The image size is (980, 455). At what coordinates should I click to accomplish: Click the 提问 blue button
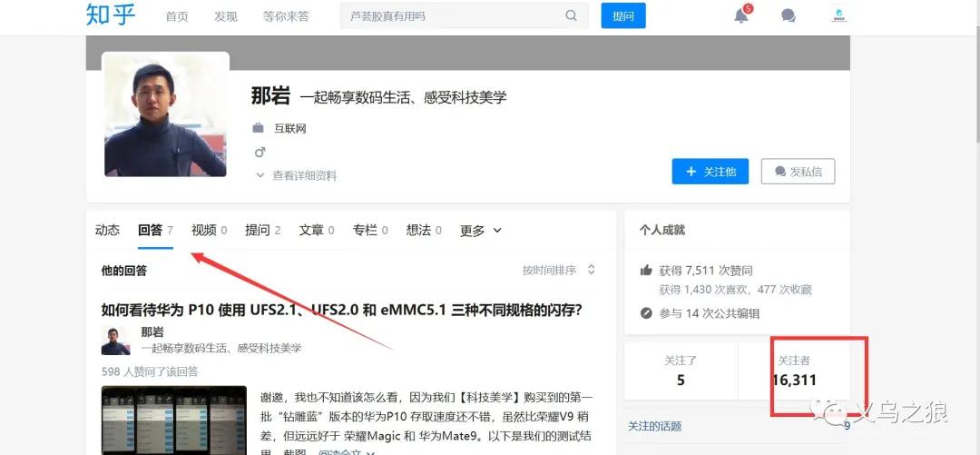pos(623,15)
